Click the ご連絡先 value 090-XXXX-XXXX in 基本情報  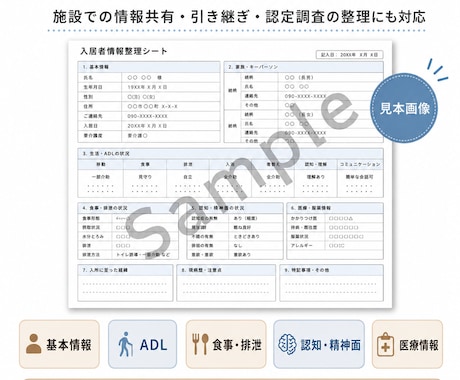pyautogui.click(x=147, y=116)
